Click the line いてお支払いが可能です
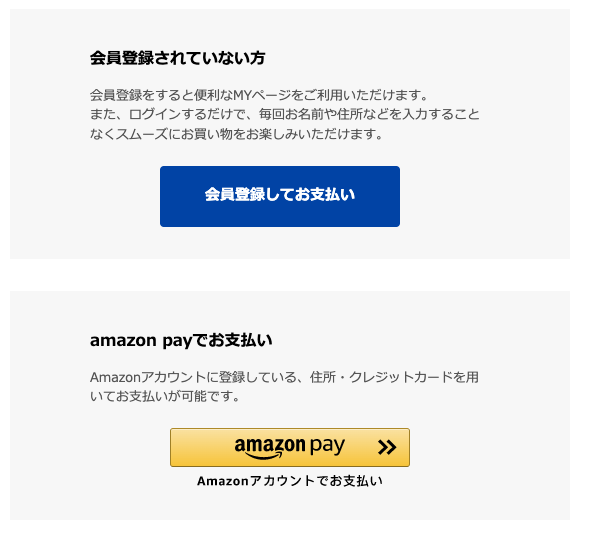Screen dimensions: 590x539 pos(165,396)
